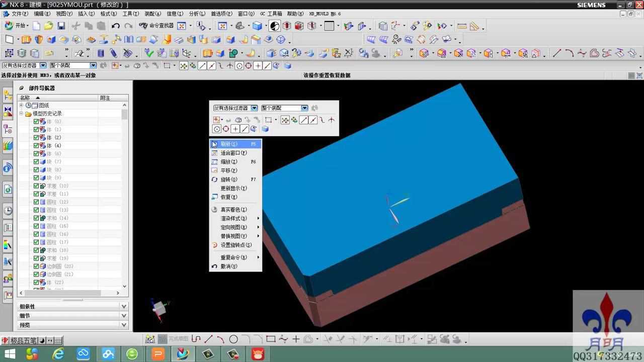644x362 pixels.
Task: Open Internet Explorer from the taskbar
Action: [x=58, y=354]
